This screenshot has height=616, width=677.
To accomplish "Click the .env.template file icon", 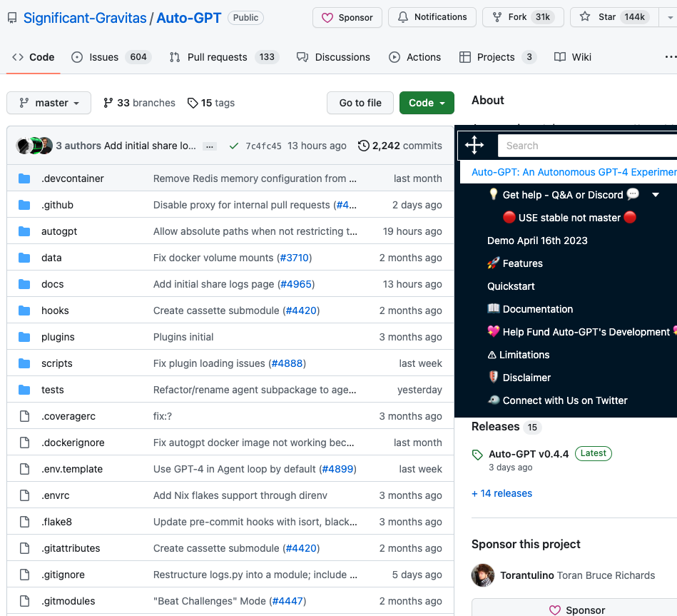I will tap(24, 469).
